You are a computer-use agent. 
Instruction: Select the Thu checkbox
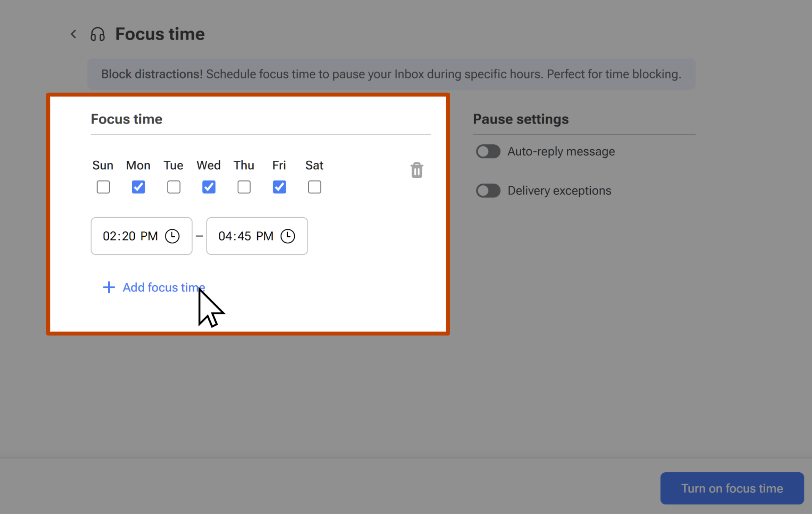(244, 187)
